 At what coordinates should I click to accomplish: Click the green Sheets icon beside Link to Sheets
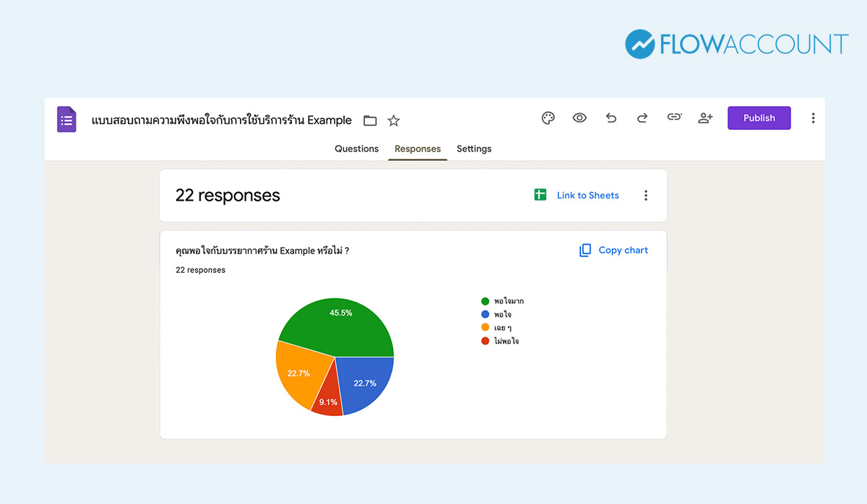pyautogui.click(x=540, y=194)
